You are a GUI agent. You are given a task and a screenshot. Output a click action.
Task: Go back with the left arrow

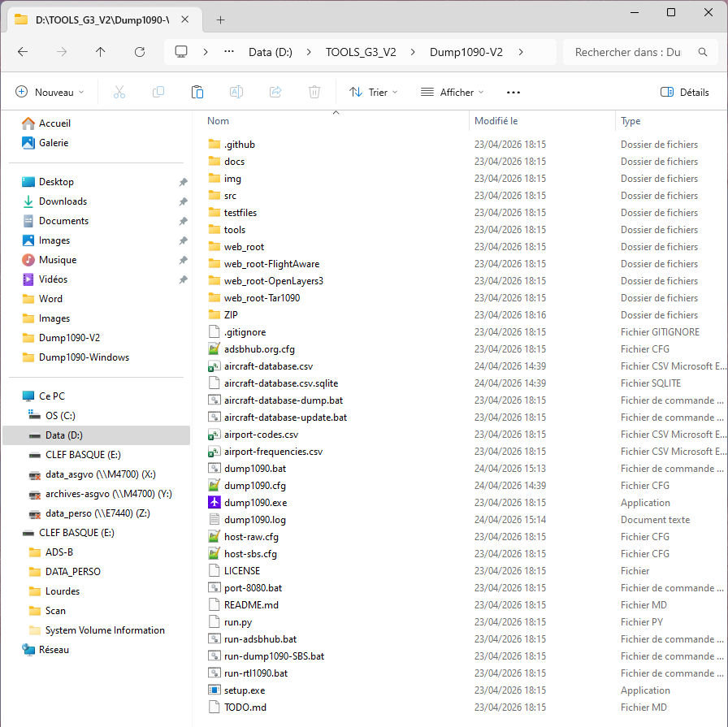(22, 52)
